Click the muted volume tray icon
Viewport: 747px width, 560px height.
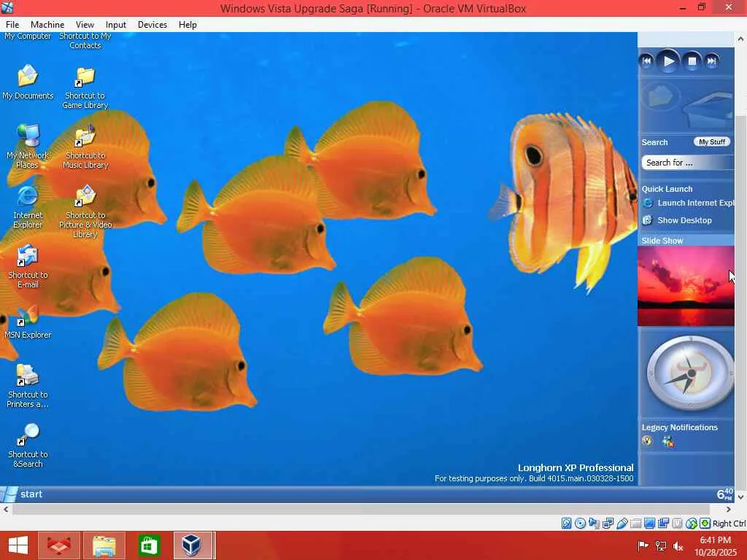678,545
